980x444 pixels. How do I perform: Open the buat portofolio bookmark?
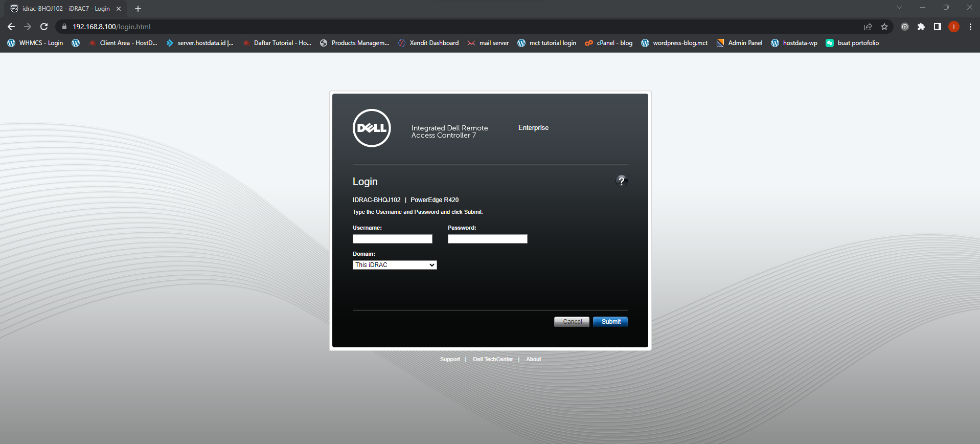[853, 43]
